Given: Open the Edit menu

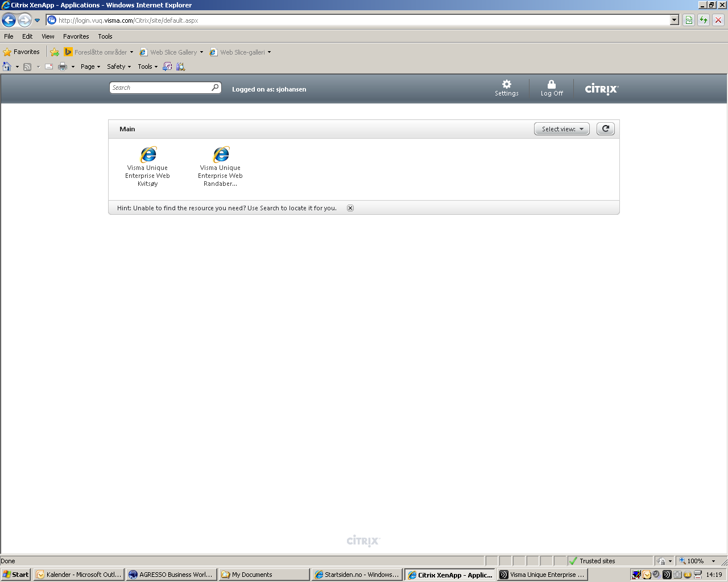Looking at the screenshot, I should click(x=27, y=36).
